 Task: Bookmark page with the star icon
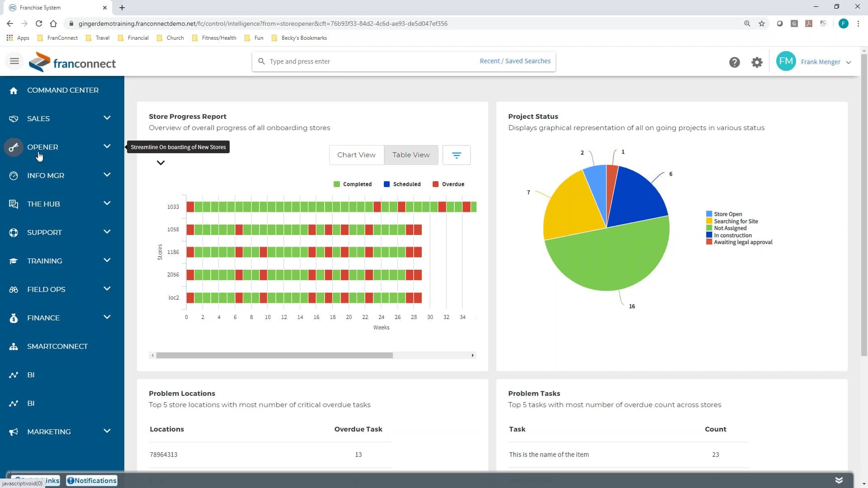pyautogui.click(x=762, y=23)
